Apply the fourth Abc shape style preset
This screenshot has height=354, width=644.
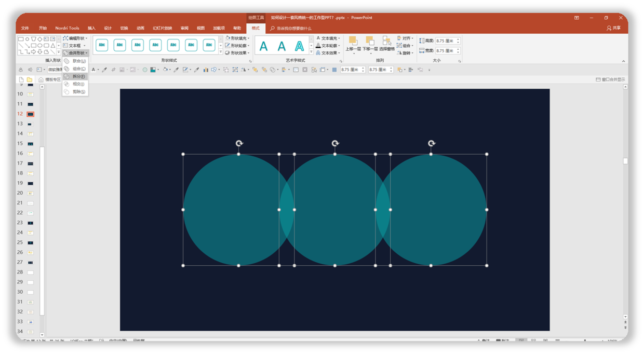tap(155, 45)
